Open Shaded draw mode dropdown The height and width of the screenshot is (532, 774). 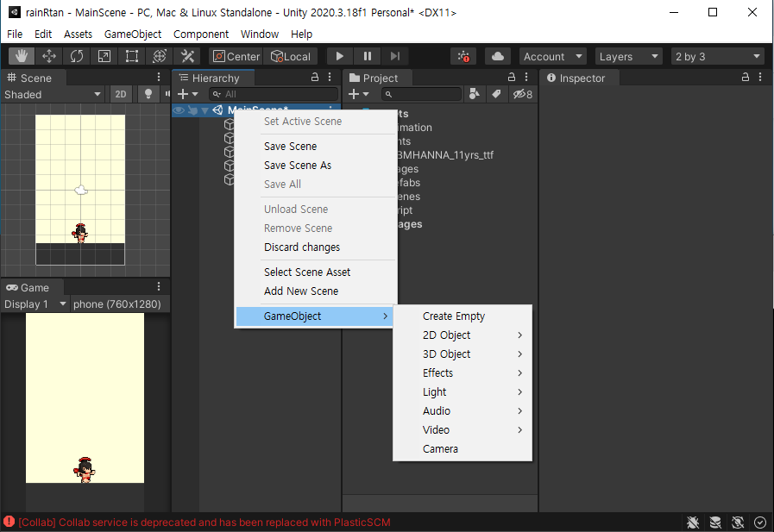coord(53,94)
